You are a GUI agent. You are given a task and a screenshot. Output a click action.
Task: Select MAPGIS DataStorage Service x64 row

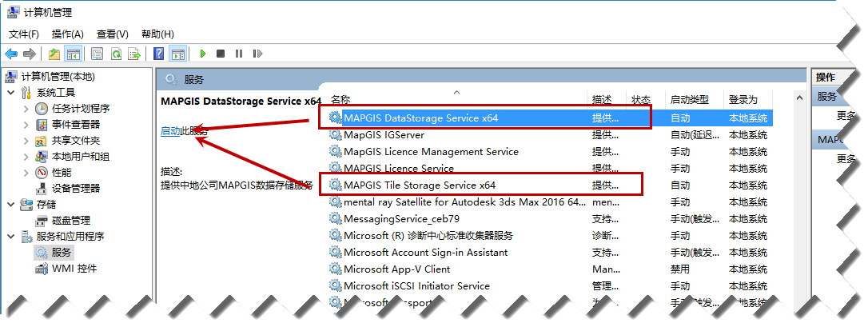[550, 118]
